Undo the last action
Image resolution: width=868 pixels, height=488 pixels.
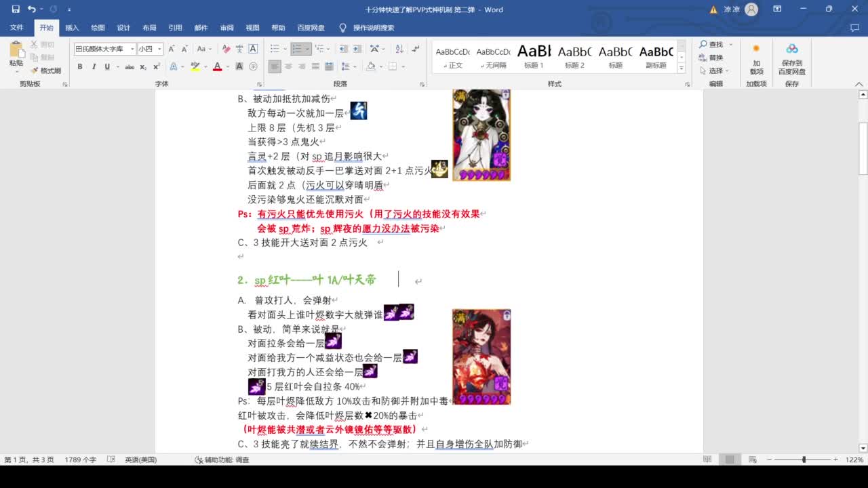[x=31, y=9]
